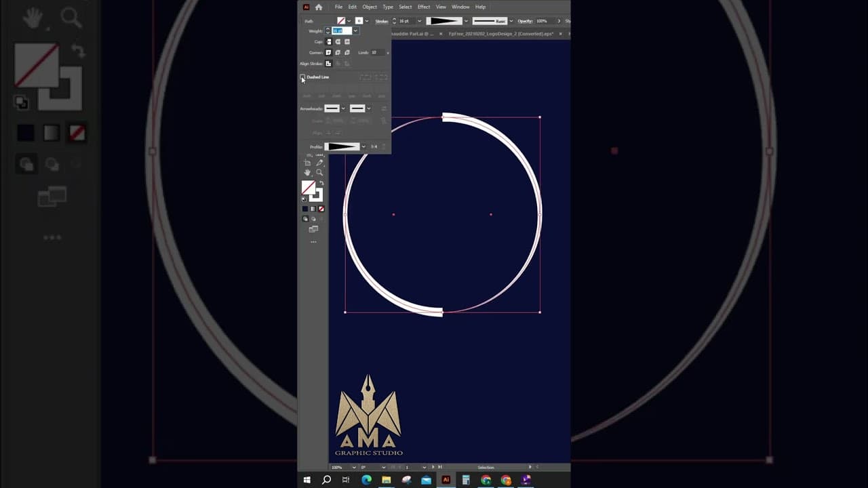868x488 pixels.
Task: Open Profile dropdown in Stroke panel
Action: (363, 147)
